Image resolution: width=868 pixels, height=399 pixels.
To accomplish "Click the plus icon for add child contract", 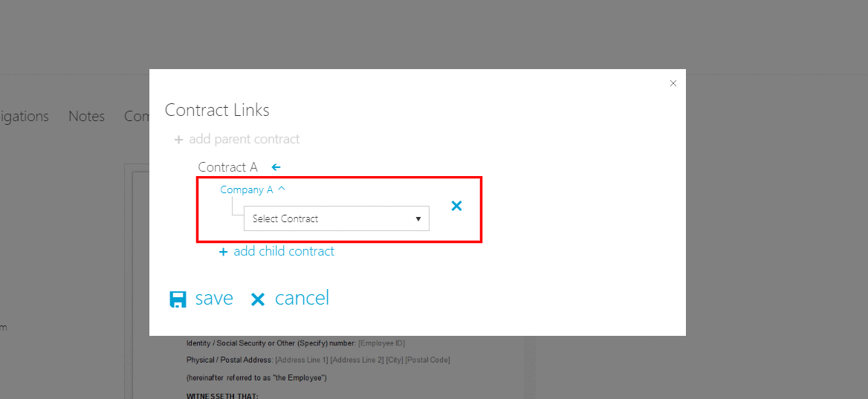I will point(223,252).
